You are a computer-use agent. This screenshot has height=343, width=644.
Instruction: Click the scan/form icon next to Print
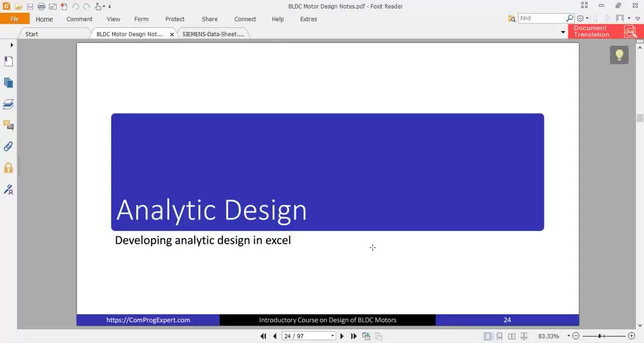52,7
